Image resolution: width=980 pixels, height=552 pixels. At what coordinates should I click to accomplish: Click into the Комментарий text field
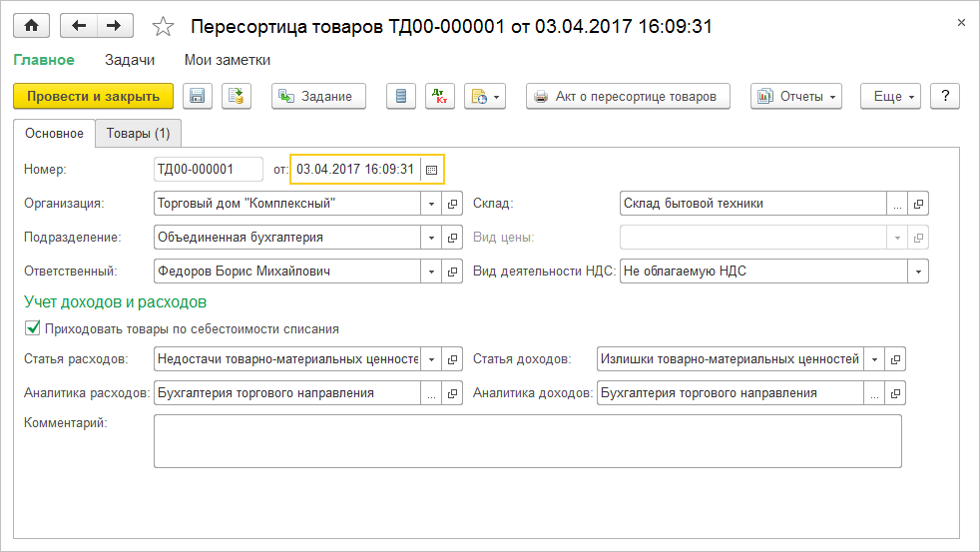[527, 440]
